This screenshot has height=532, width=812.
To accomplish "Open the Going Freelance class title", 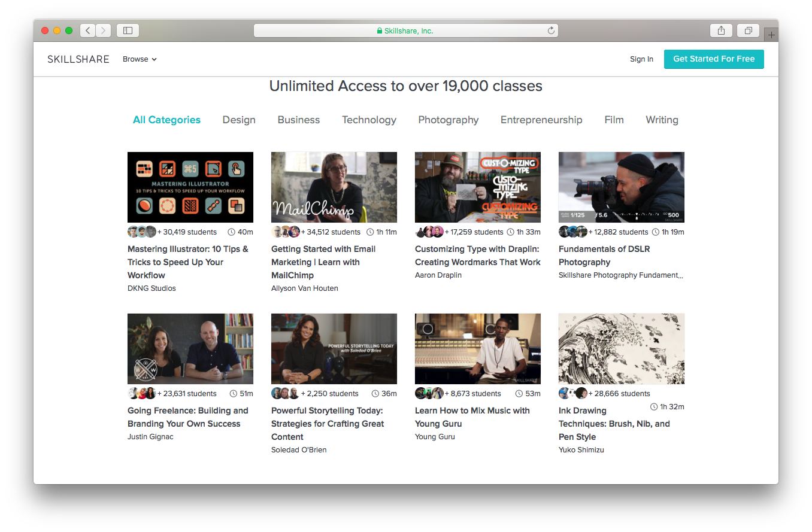I will (187, 417).
